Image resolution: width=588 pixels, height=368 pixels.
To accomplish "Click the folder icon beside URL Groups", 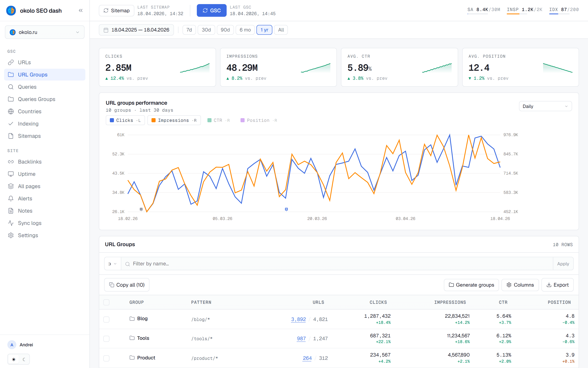I will 11,74.
